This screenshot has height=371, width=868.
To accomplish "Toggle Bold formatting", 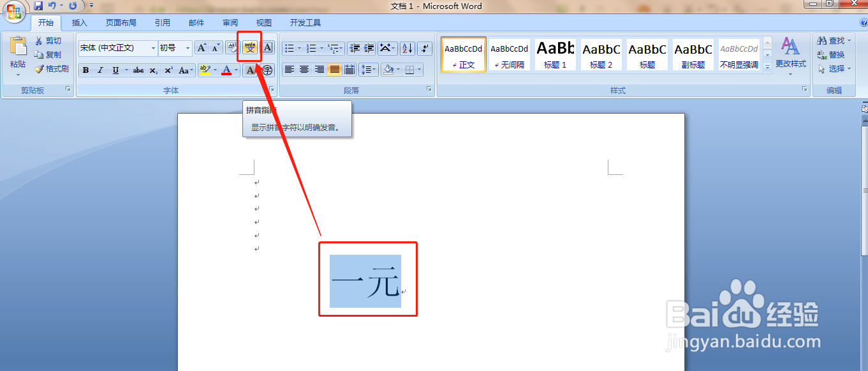I will click(85, 70).
